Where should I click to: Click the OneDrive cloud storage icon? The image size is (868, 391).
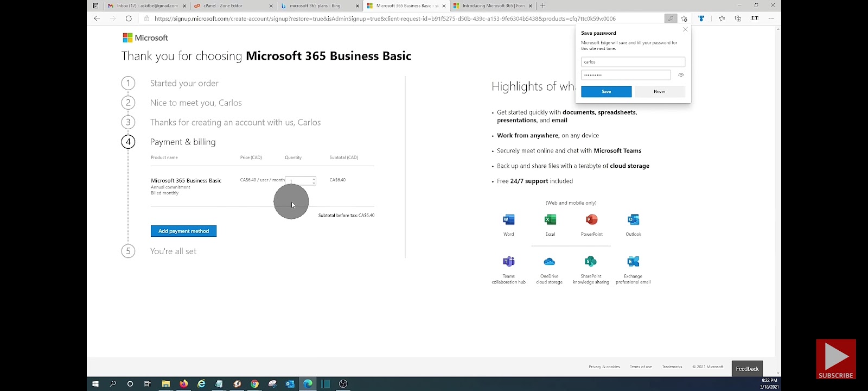click(x=549, y=261)
